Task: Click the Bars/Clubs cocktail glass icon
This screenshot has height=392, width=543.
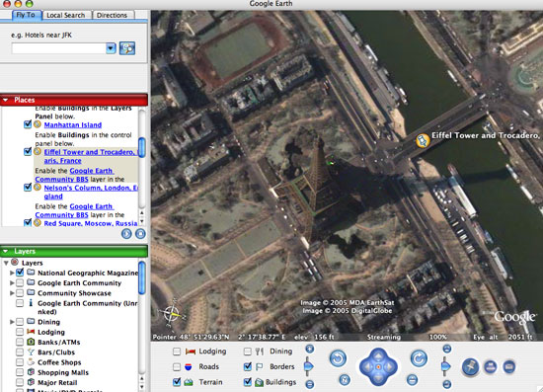Action: point(31,353)
